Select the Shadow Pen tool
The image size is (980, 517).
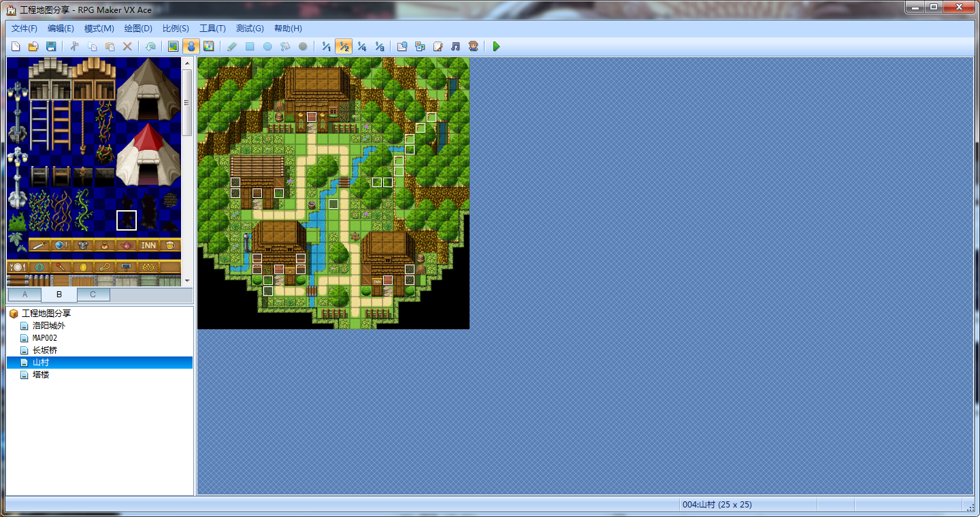(x=303, y=46)
